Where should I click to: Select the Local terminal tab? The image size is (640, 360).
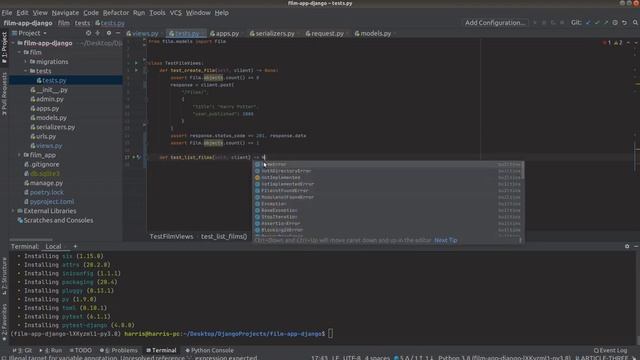pyautogui.click(x=53, y=247)
